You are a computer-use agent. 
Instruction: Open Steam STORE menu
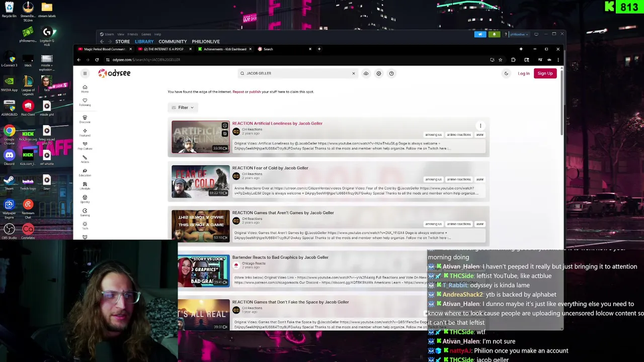point(122,41)
